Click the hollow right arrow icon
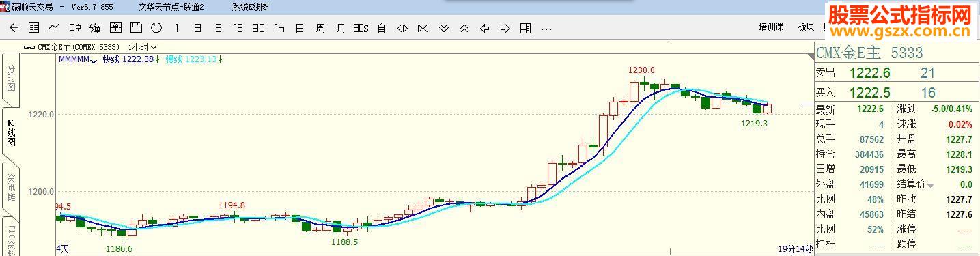The image size is (980, 256). pyautogui.click(x=505, y=28)
